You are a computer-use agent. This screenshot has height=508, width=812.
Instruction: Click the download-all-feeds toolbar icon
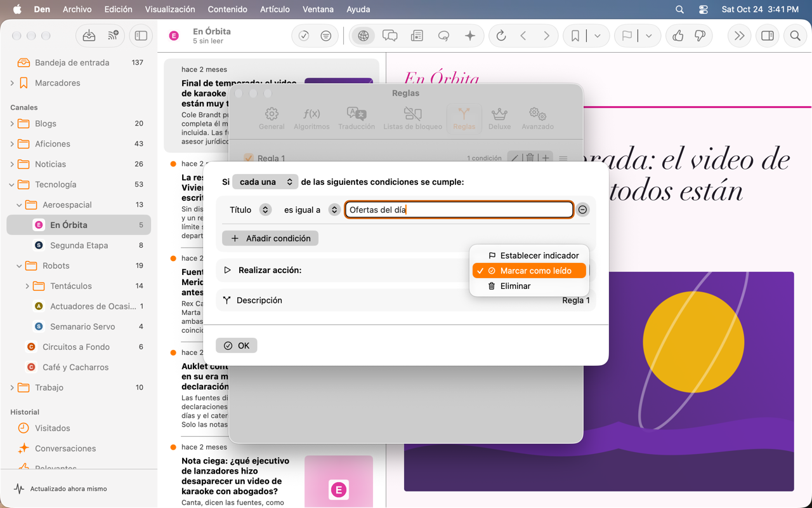click(89, 36)
